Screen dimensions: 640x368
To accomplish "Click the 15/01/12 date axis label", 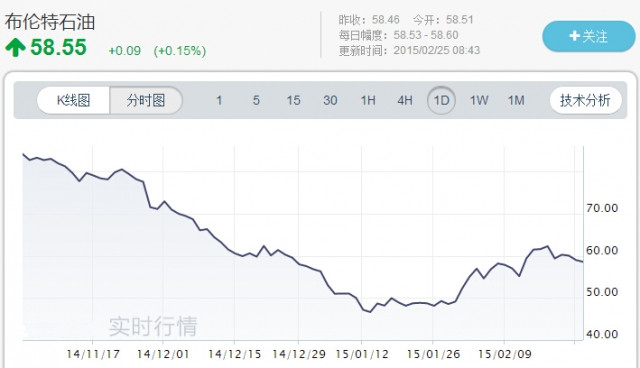I will (362, 354).
